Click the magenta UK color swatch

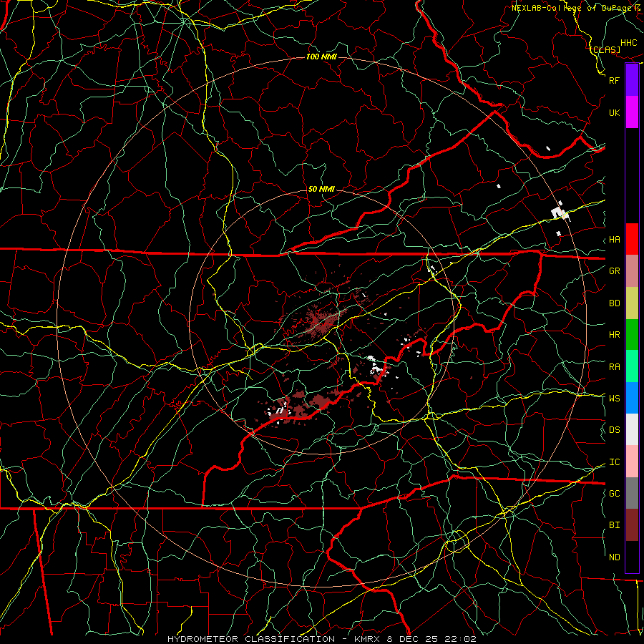(x=632, y=112)
